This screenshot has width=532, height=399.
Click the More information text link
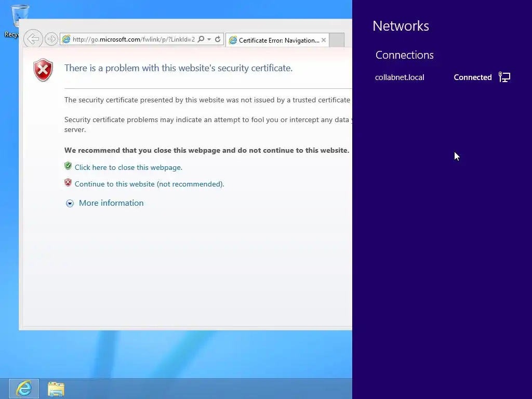point(111,203)
